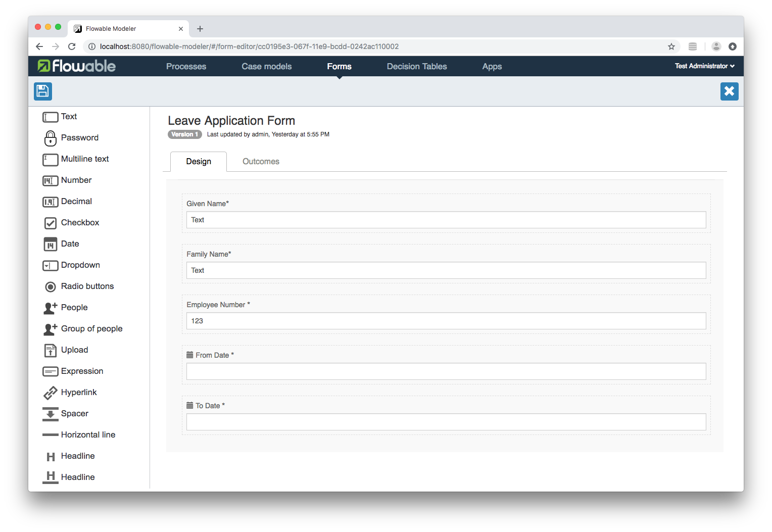
Task: Close the form editor with the X button
Action: point(730,91)
